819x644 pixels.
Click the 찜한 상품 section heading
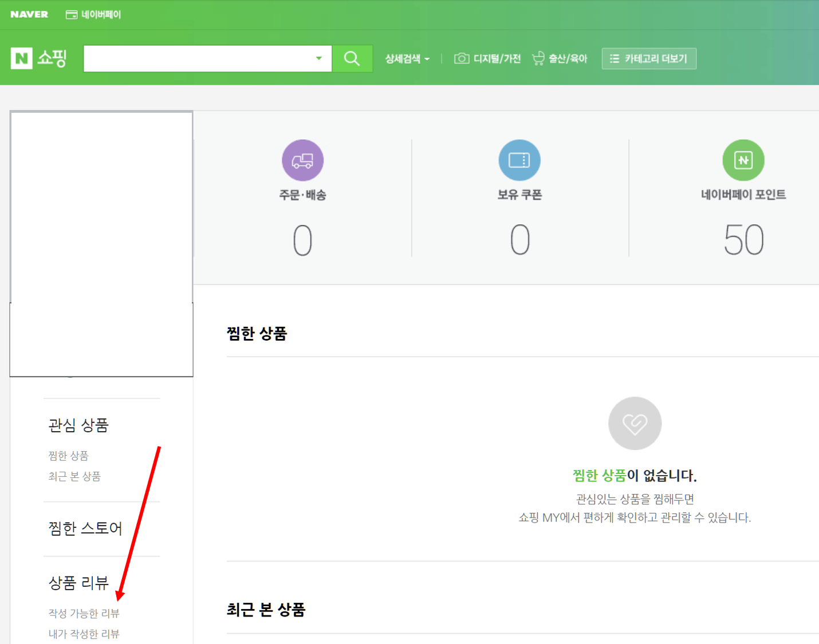tap(257, 334)
